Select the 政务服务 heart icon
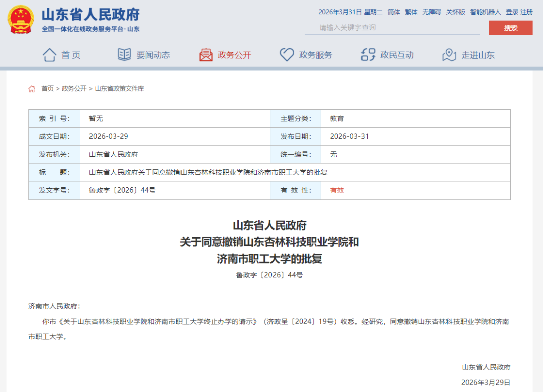The height and width of the screenshot is (392, 543). point(286,55)
